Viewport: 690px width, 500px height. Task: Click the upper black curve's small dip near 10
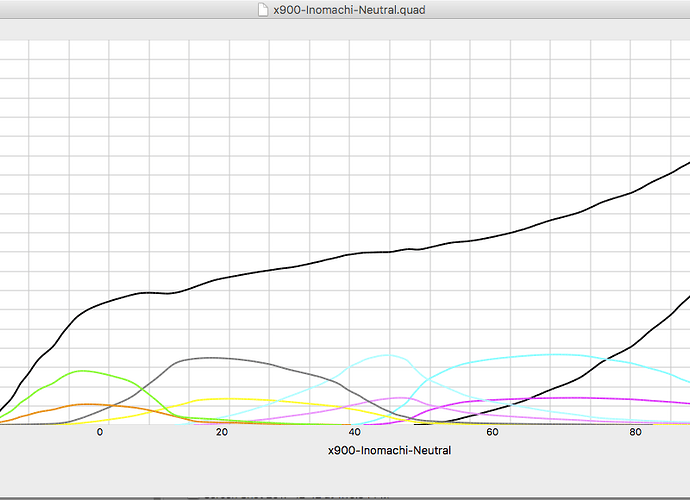click(170, 293)
